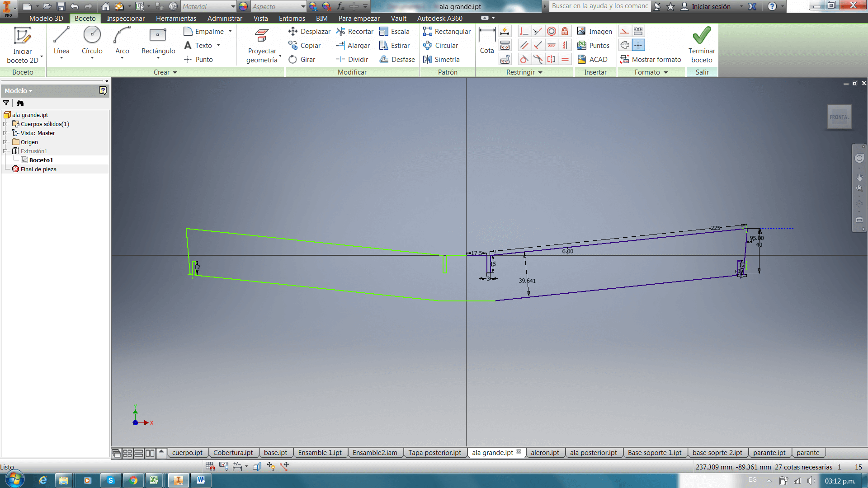Apply the concentric constraint icon
Viewport: 868px width, 488px height.
coord(551,31)
